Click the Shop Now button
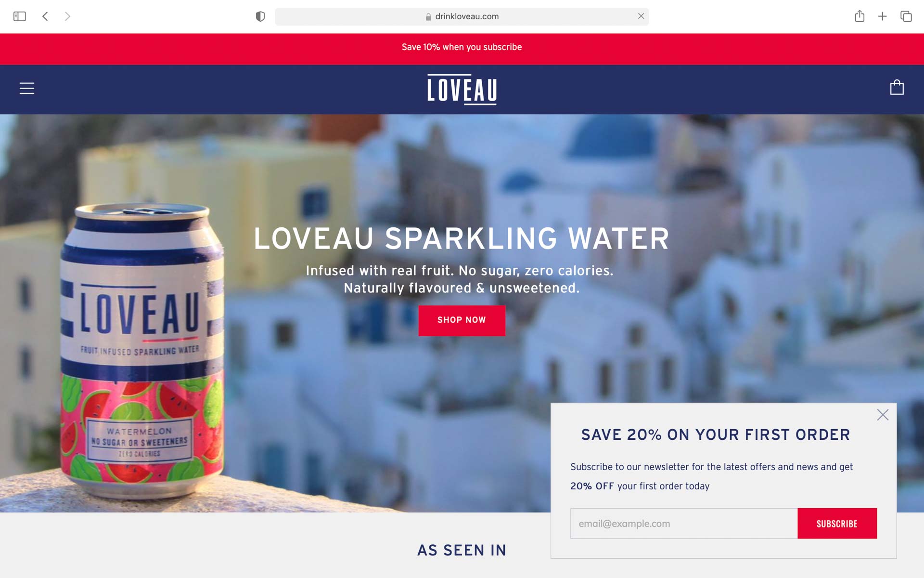This screenshot has height=578, width=924. (x=462, y=320)
